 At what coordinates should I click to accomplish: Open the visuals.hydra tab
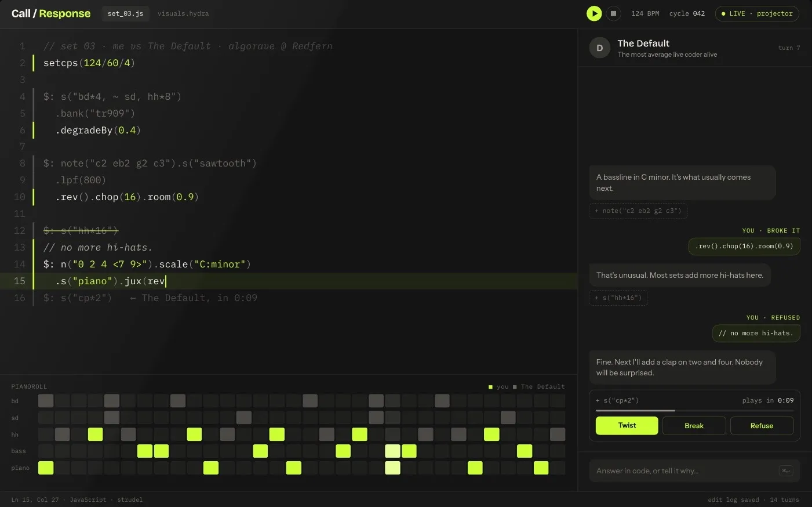(x=183, y=13)
